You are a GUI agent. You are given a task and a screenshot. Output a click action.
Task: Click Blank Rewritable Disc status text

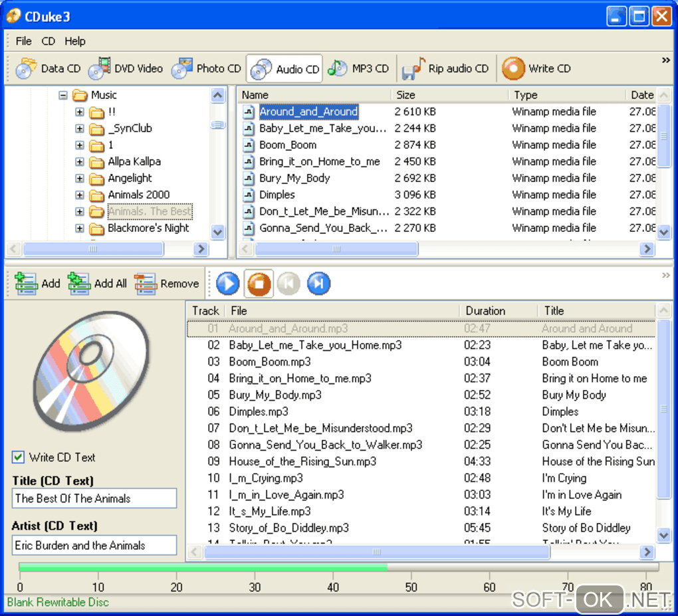[58, 602]
